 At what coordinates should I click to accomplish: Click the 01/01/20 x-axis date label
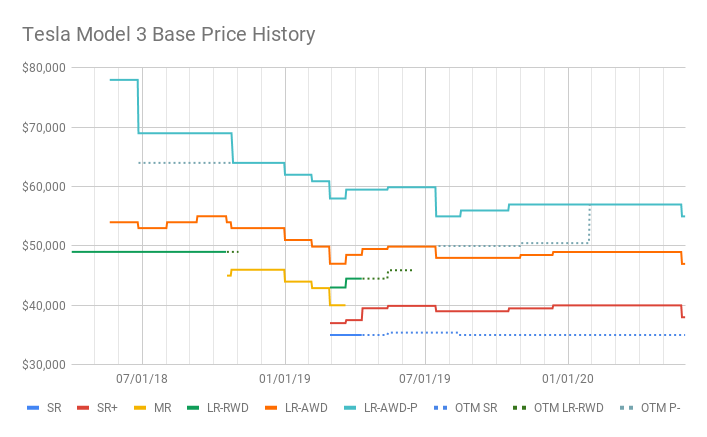568,380
